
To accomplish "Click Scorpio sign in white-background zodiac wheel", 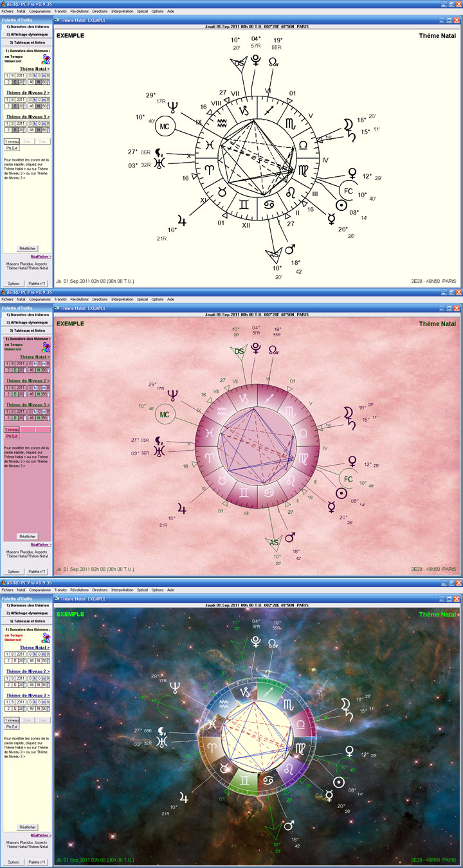I will (x=290, y=123).
